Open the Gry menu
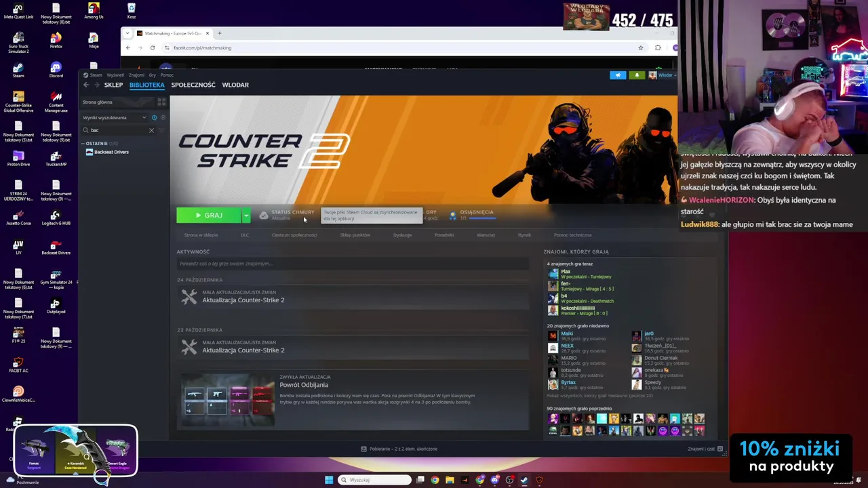This screenshot has width=868, height=488. (153, 75)
